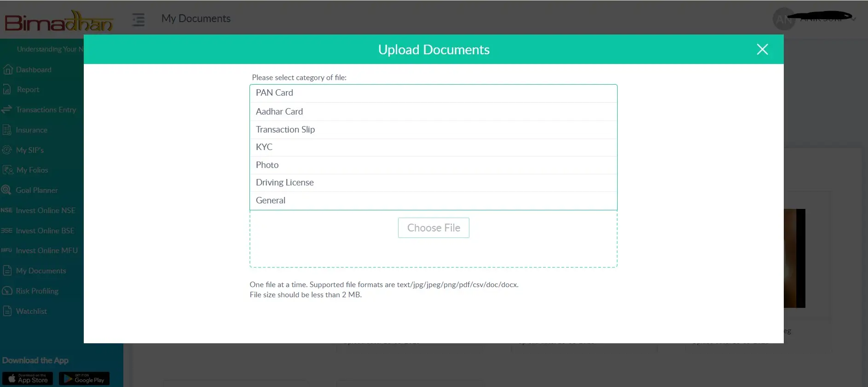Click the document thumbnail behind dialog
Image resolution: width=868 pixels, height=387 pixels.
(x=794, y=258)
